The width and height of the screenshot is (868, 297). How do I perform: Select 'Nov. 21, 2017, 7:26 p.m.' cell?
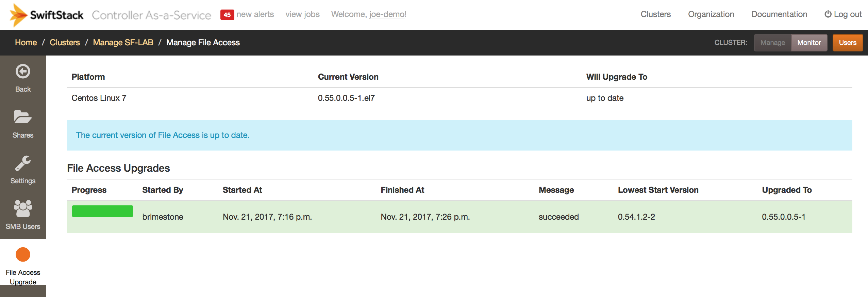pyautogui.click(x=425, y=217)
